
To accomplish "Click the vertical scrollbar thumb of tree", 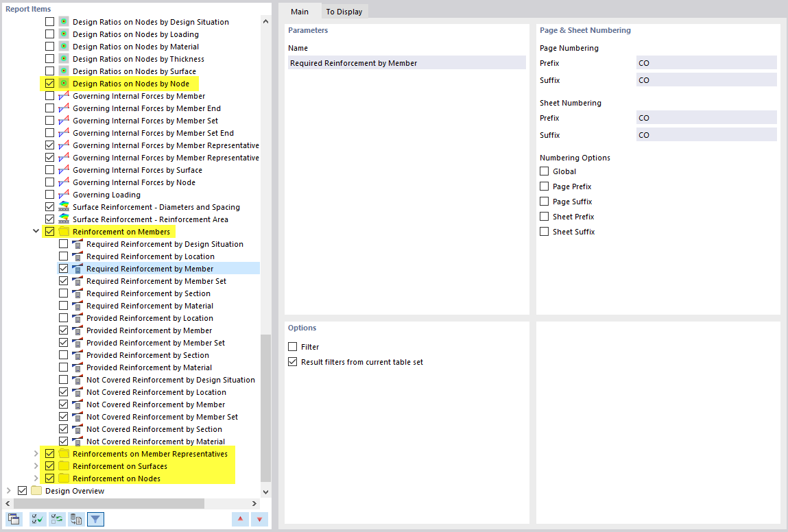I will 266,408.
